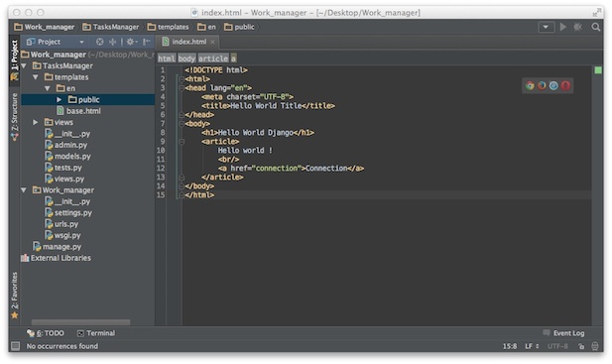Open run configuration dropdown

546,27
